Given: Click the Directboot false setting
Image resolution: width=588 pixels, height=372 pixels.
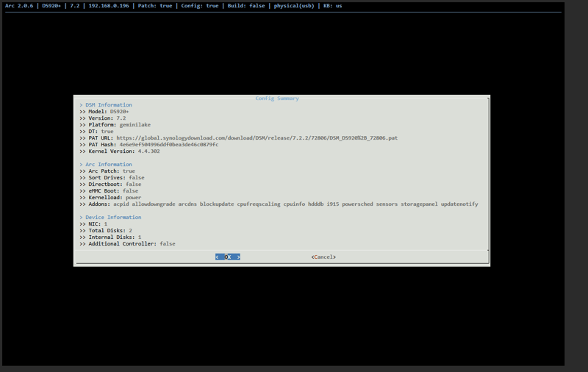Looking at the screenshot, I should tap(133, 185).
